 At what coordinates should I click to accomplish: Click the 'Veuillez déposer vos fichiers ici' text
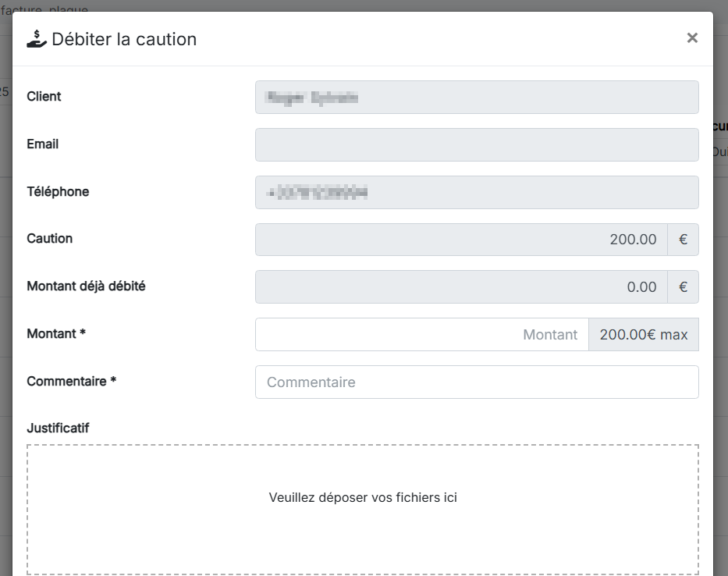pyautogui.click(x=363, y=498)
